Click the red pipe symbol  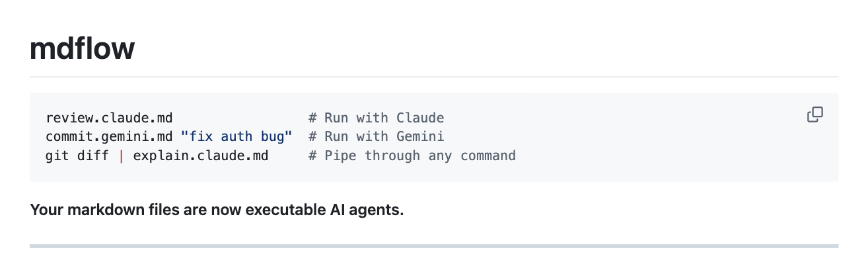pyautogui.click(x=122, y=156)
